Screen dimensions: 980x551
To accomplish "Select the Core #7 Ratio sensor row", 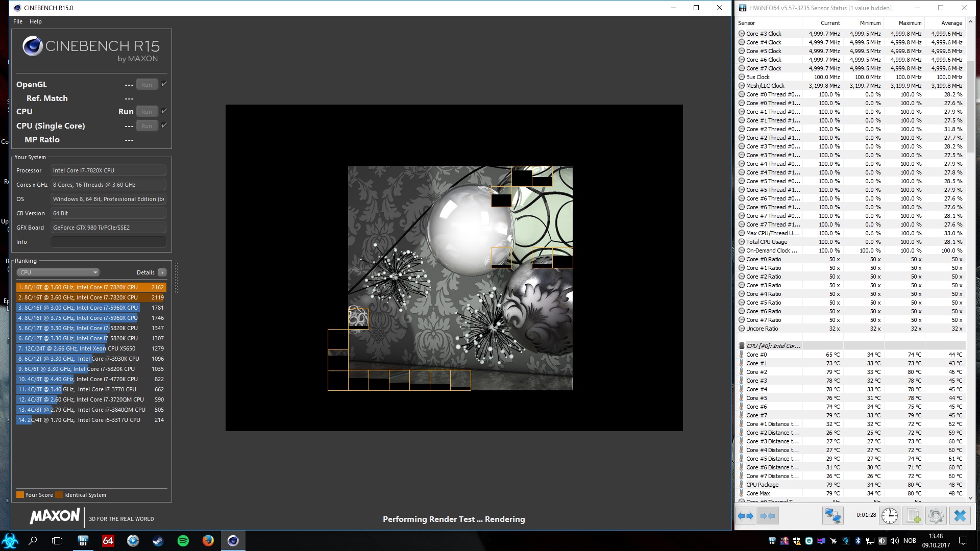I will pos(851,320).
